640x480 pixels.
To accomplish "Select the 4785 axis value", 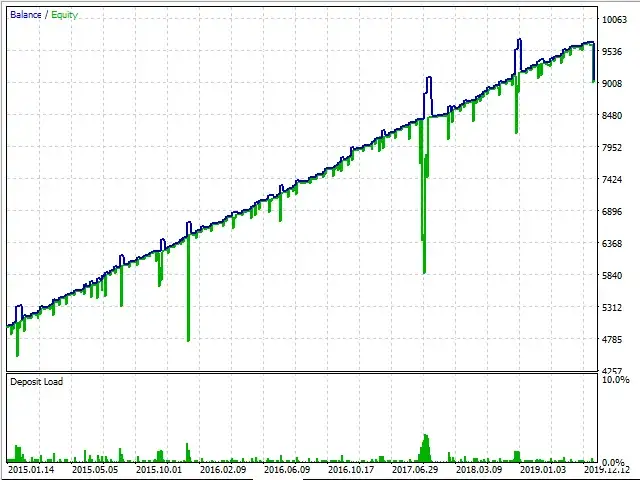I will [612, 339].
